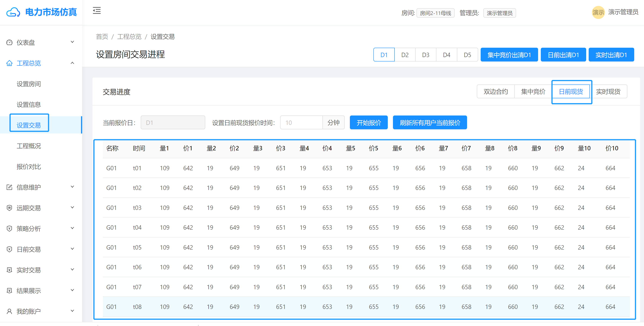The image size is (644, 326).
Task: Click 642 in the t04 row
Action: click(x=188, y=228)
